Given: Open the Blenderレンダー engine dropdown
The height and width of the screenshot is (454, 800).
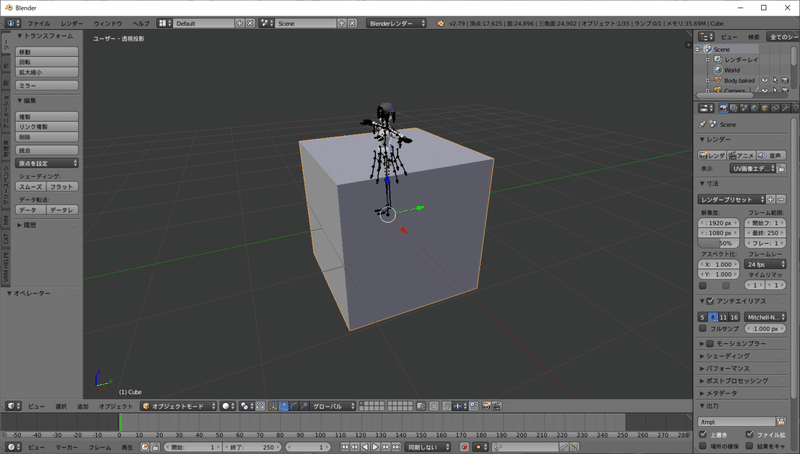Looking at the screenshot, I should (396, 23).
